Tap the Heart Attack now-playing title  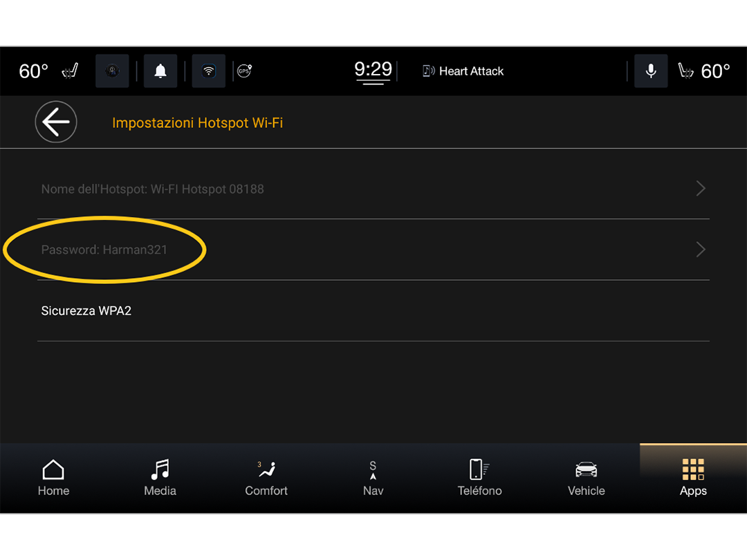point(471,71)
